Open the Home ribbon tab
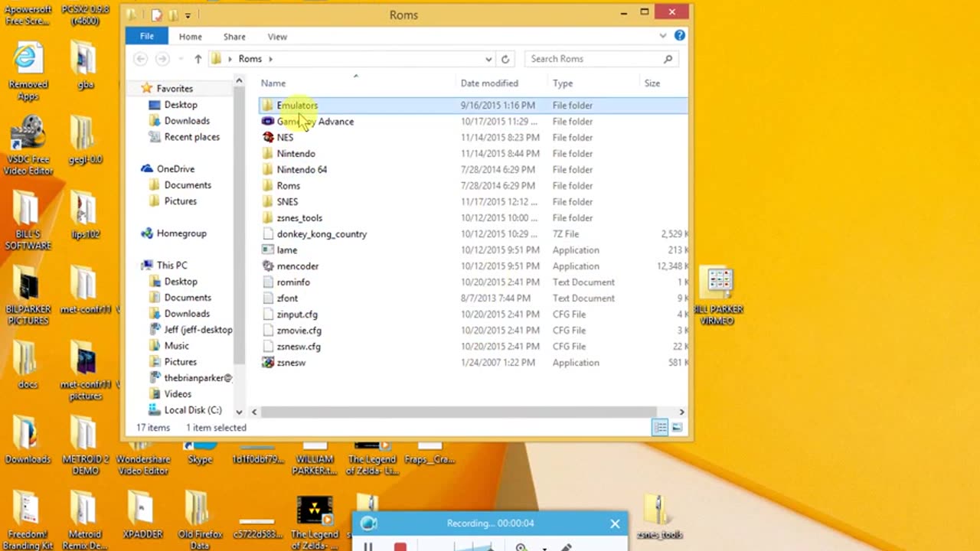980x551 pixels. click(191, 37)
